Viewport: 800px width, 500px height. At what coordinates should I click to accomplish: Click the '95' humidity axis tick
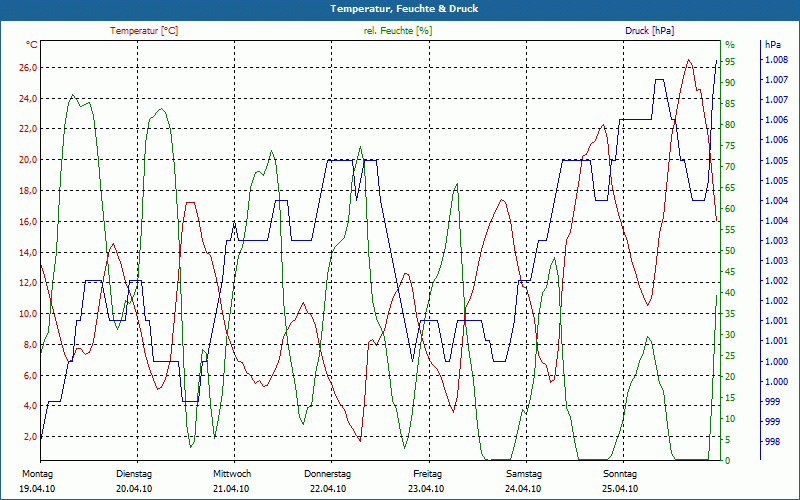pyautogui.click(x=730, y=62)
